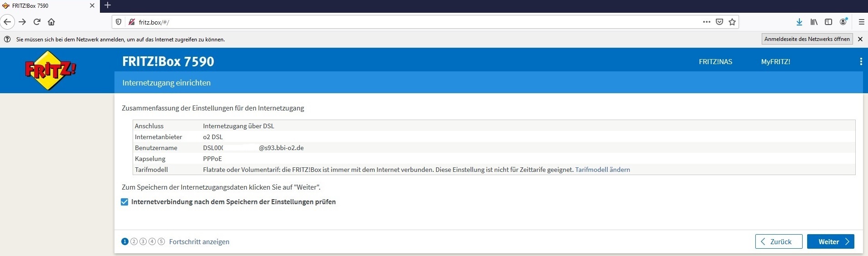868x256 pixels.
Task: Open the page actions three-dot menu
Action: coord(706,22)
